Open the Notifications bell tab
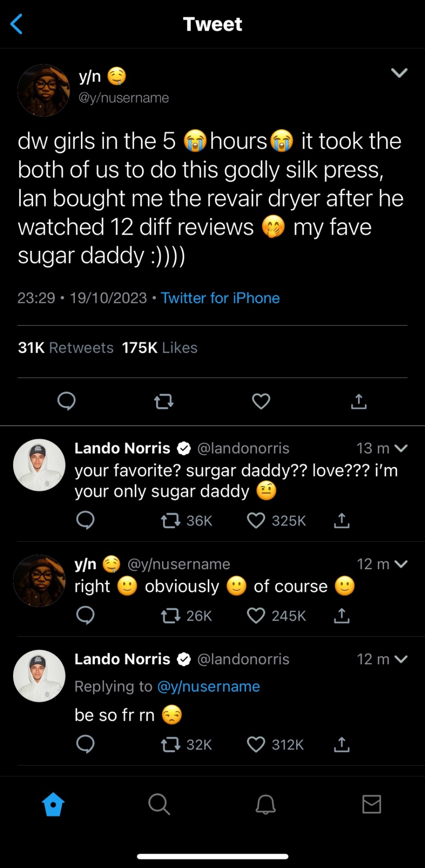The image size is (425, 868). [266, 804]
